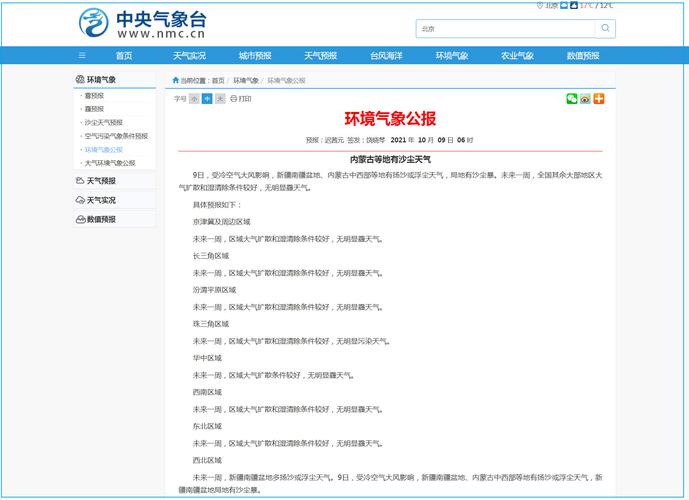Image resolution: width=689 pixels, height=500 pixels.
Task: Click the 京津冀及周边区域 heading
Action: [x=221, y=221]
